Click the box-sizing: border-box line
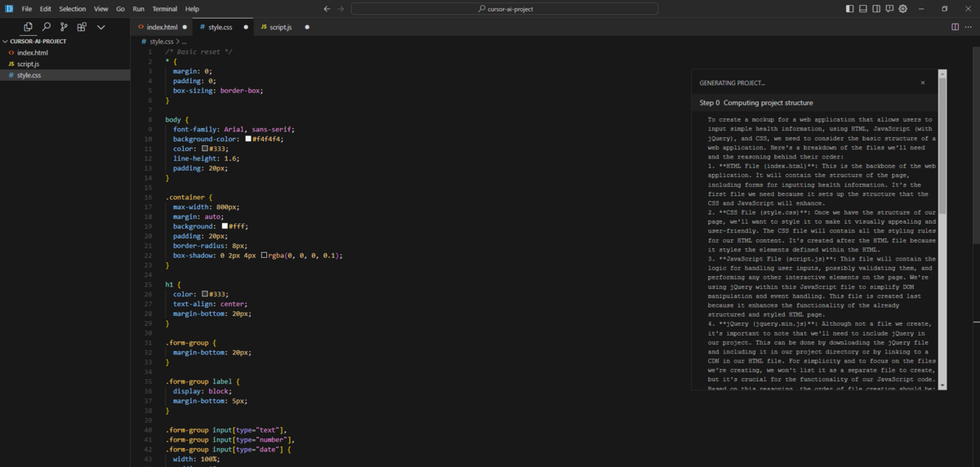980x467 pixels. [218, 91]
